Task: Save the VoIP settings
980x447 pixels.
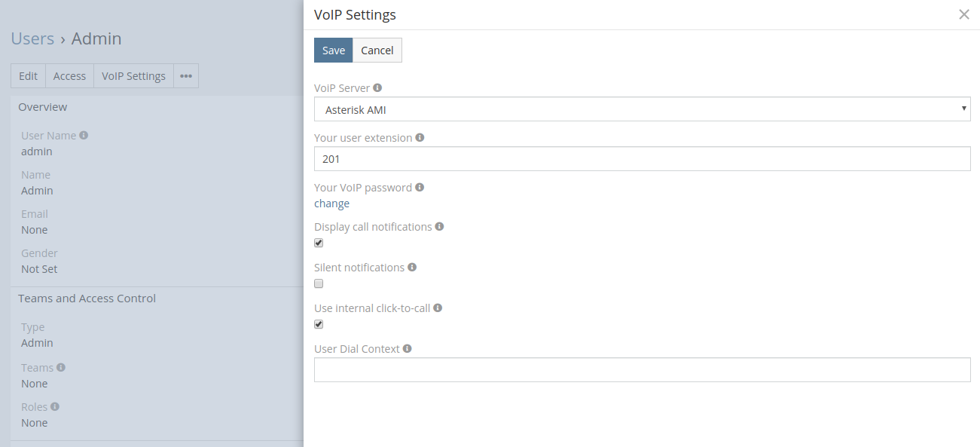Action: (x=333, y=50)
